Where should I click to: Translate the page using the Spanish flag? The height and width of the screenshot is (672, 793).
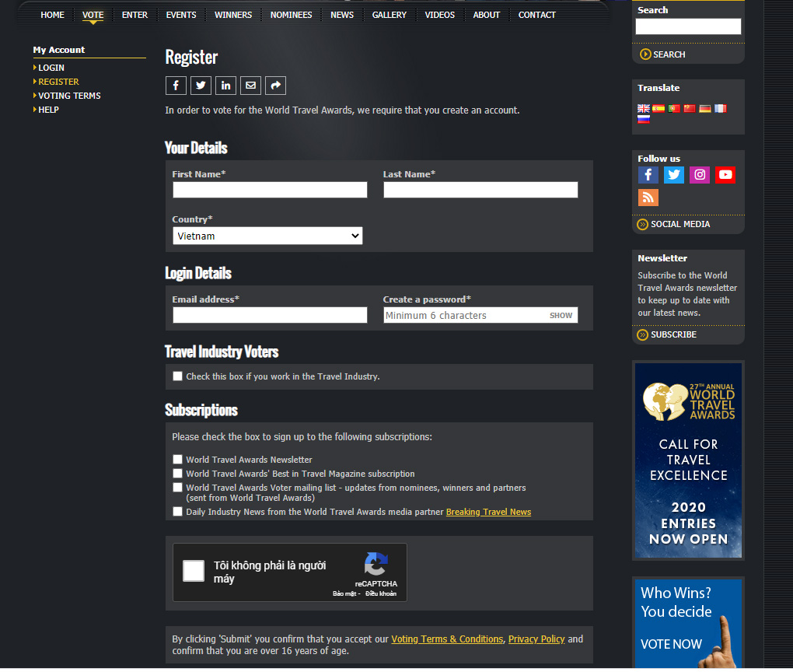659,108
